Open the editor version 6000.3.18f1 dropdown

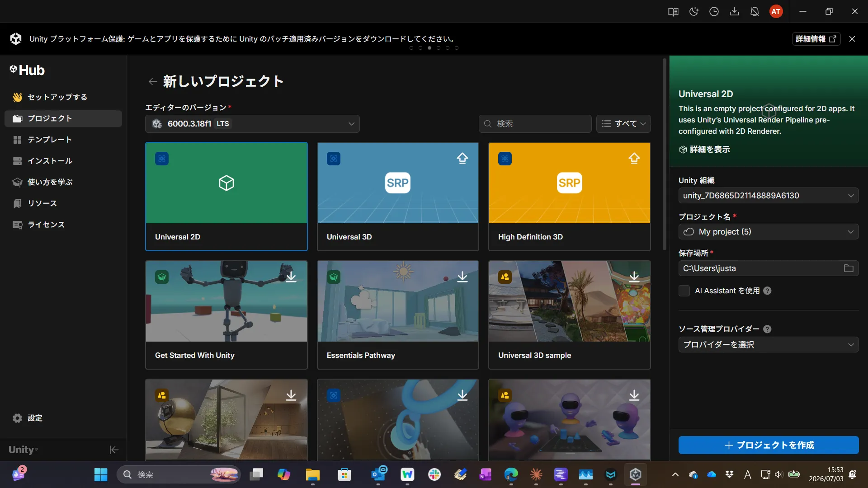252,124
